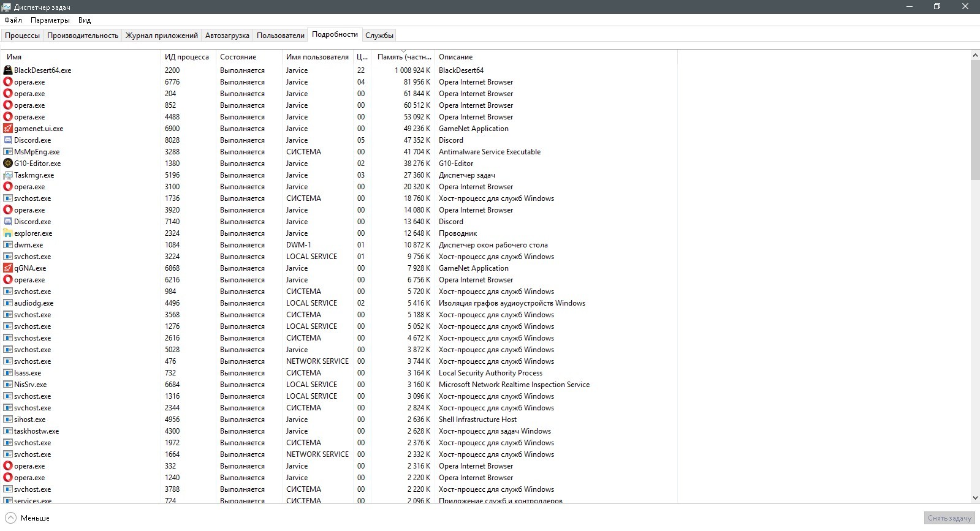Select the NETWORK SERVICE cell for PID 476
This screenshot has height=531, width=980.
click(317, 361)
